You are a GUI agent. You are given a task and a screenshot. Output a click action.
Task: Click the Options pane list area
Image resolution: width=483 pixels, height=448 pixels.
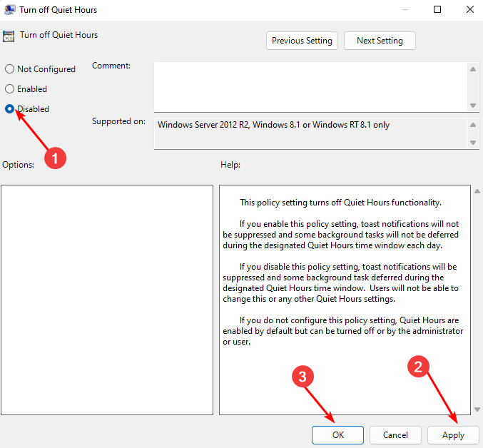pyautogui.click(x=107, y=300)
